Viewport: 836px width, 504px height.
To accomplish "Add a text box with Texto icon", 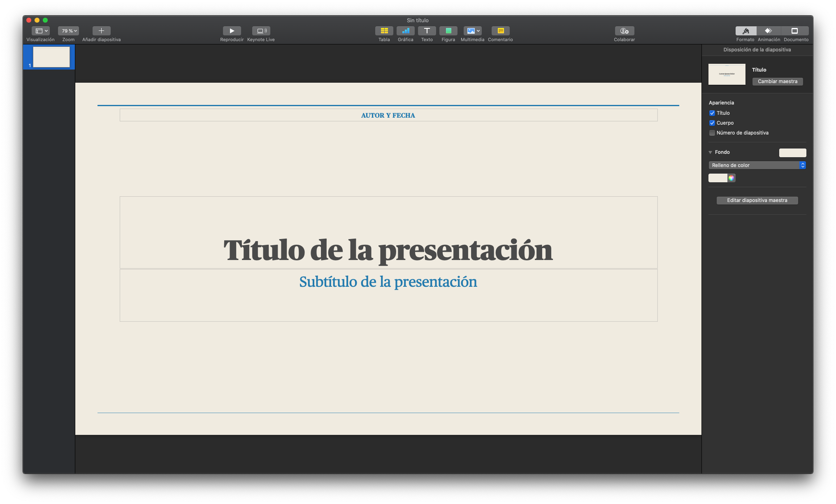I will click(427, 31).
